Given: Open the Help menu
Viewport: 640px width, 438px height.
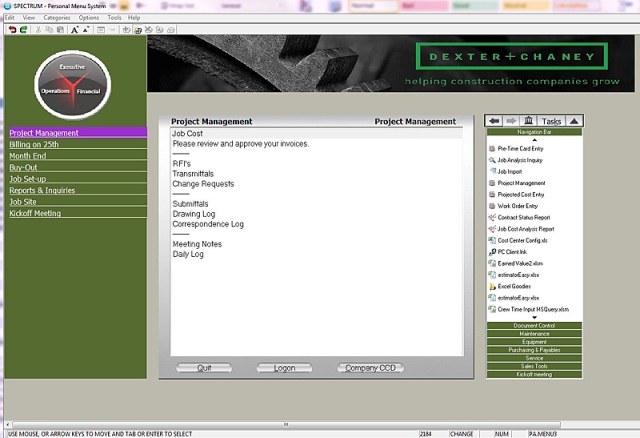Looking at the screenshot, I should click(134, 18).
